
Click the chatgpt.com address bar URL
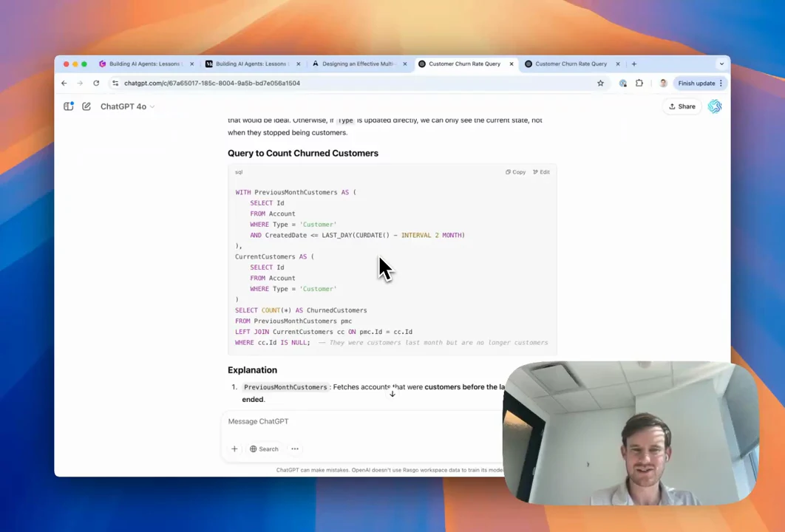coord(212,83)
